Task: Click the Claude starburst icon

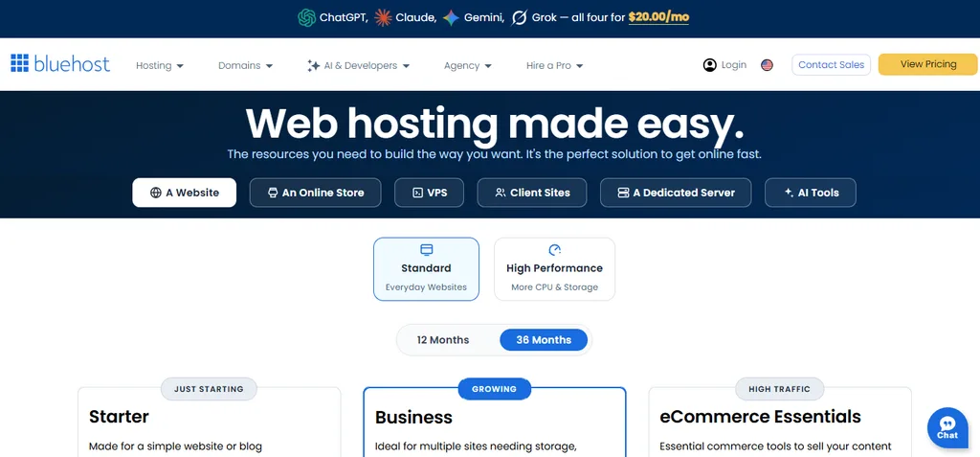Action: [383, 17]
